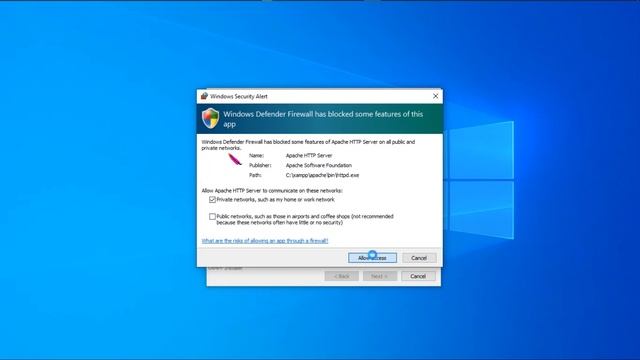
Task: Close the Windows Security Alert window
Action: [x=436, y=96]
